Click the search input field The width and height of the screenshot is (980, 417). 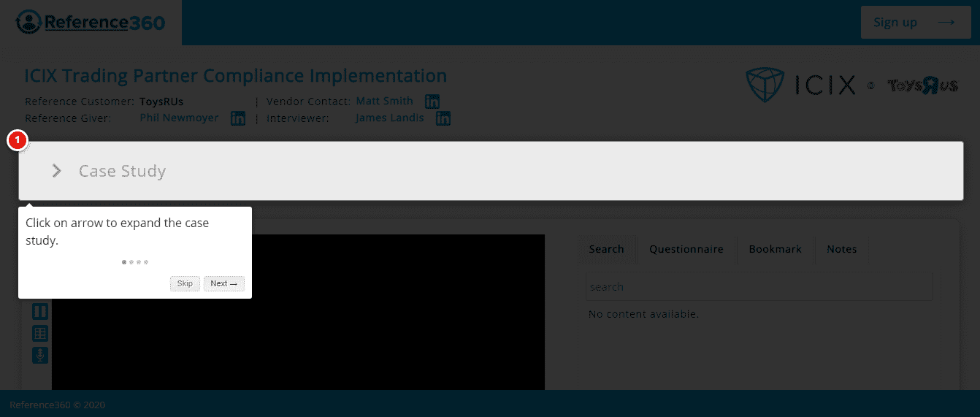click(x=759, y=287)
